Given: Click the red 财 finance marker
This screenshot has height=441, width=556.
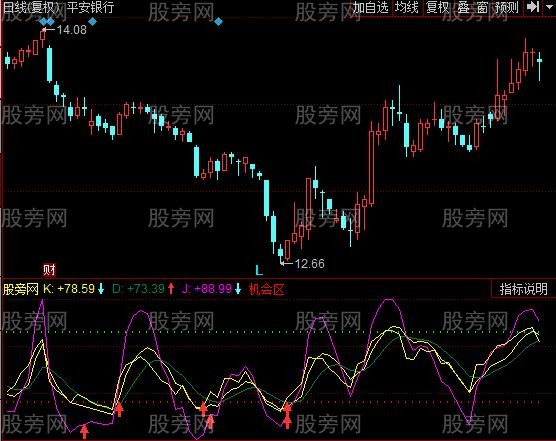Looking at the screenshot, I should pyautogui.click(x=49, y=270).
